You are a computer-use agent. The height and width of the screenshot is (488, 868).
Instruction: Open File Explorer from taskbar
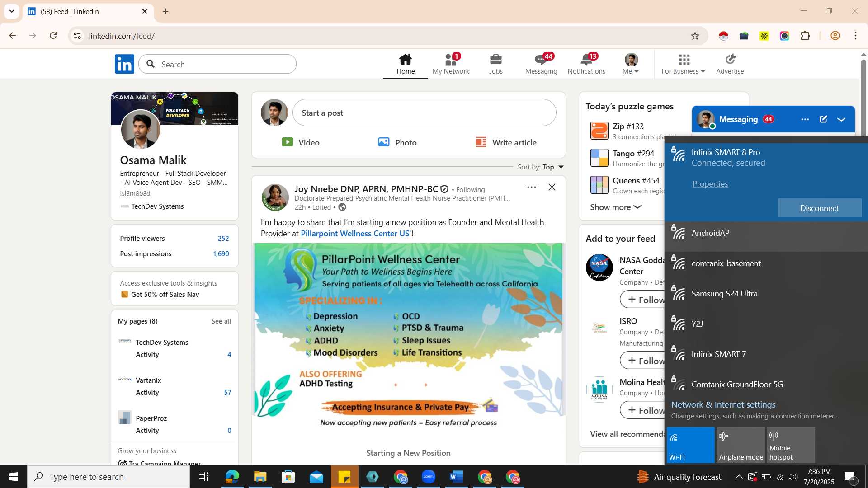[x=260, y=477]
